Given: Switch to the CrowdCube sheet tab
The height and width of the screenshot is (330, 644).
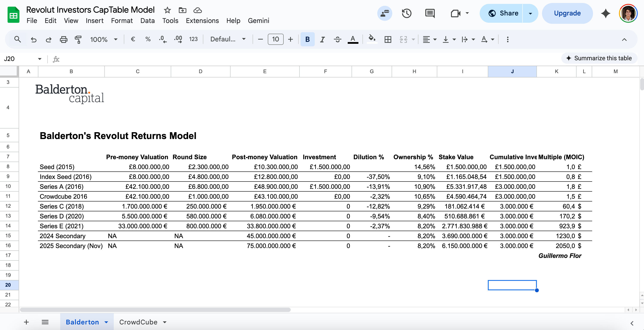Looking at the screenshot, I should click(x=138, y=322).
